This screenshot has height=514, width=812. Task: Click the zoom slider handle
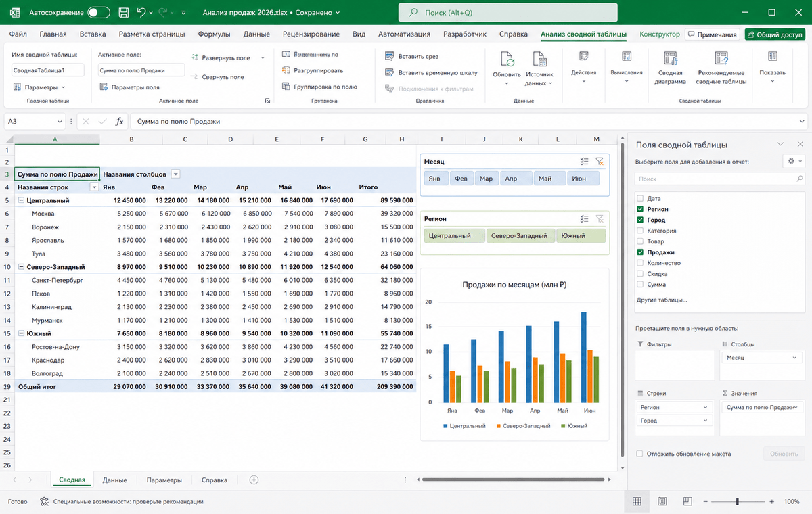tap(737, 501)
